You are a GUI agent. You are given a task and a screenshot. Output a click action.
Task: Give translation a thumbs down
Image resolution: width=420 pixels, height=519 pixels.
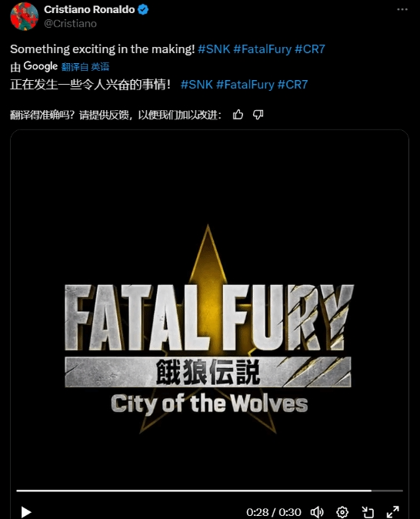258,115
